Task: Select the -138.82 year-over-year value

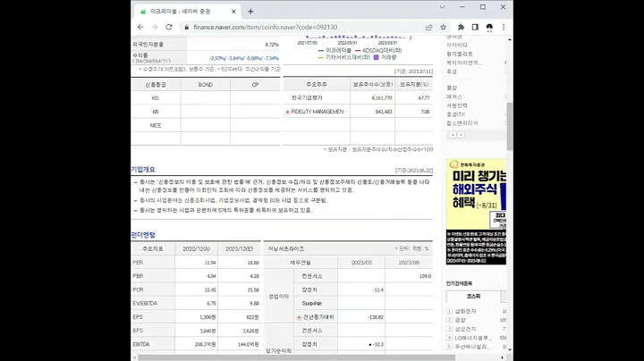Action: tap(376, 317)
